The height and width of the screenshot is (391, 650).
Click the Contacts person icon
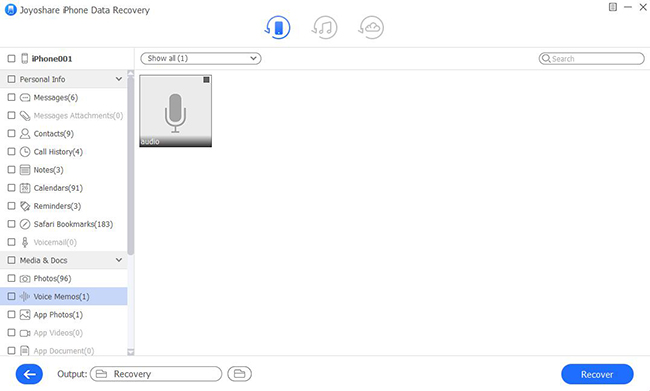pyautogui.click(x=25, y=134)
